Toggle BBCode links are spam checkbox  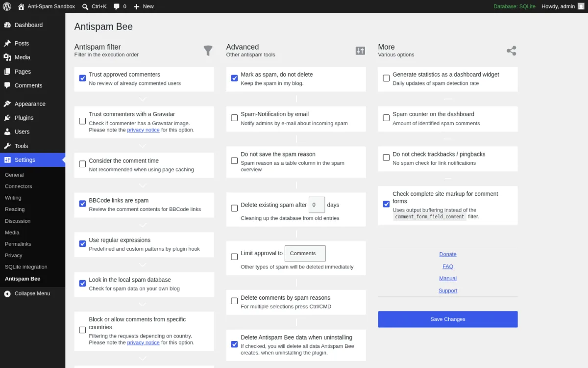pyautogui.click(x=82, y=204)
